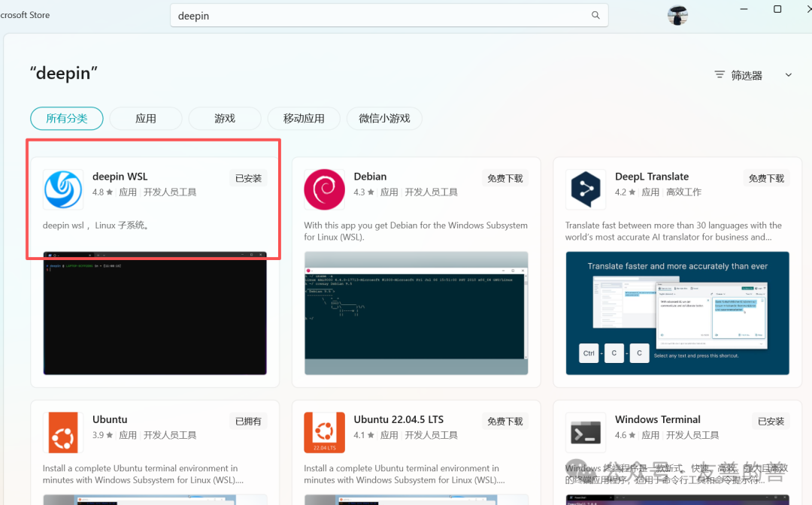Open the deepin WSL app icon
Image resolution: width=812 pixels, height=505 pixels.
[x=63, y=189]
